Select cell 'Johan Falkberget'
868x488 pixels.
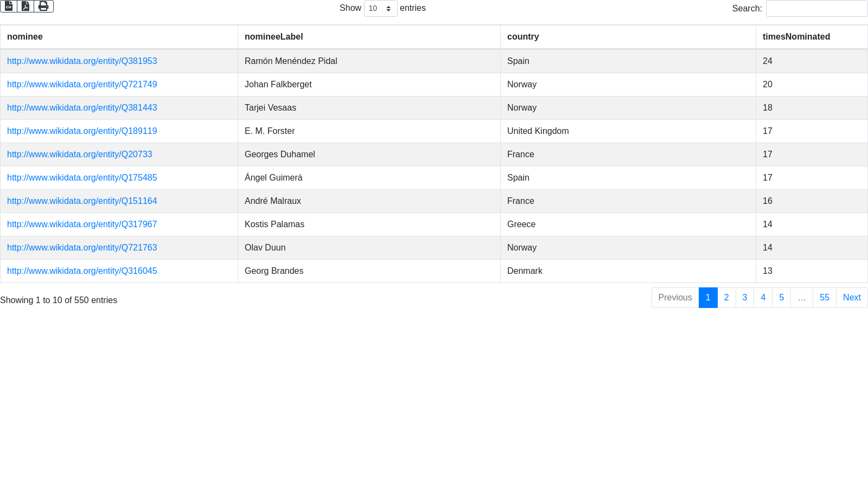(369, 85)
